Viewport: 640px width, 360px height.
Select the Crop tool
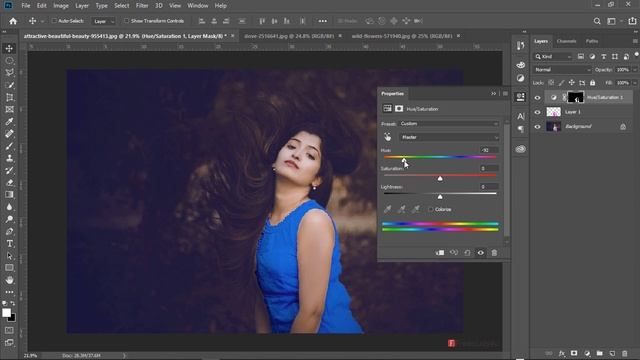pos(9,98)
